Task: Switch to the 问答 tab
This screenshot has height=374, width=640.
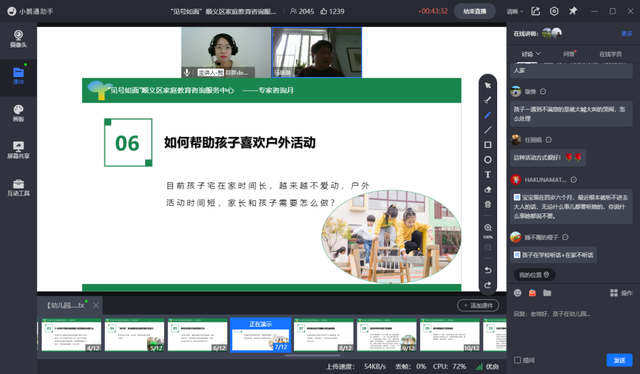Action: click(x=569, y=54)
